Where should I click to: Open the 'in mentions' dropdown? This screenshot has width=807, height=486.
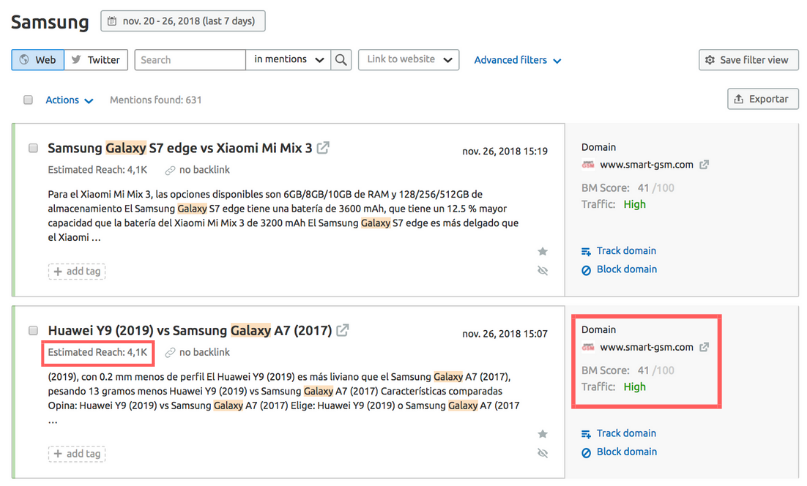tap(288, 60)
